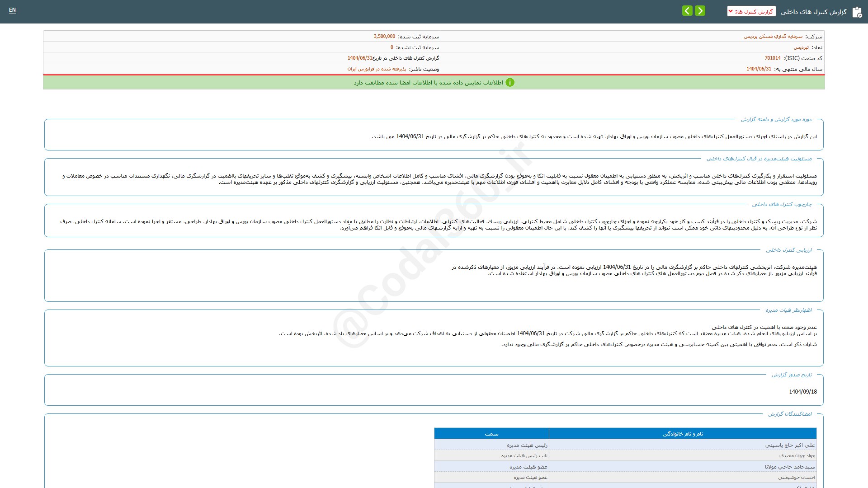Click the green confirmation banner text
Viewport: 868px width, 488px height.
pos(428,83)
